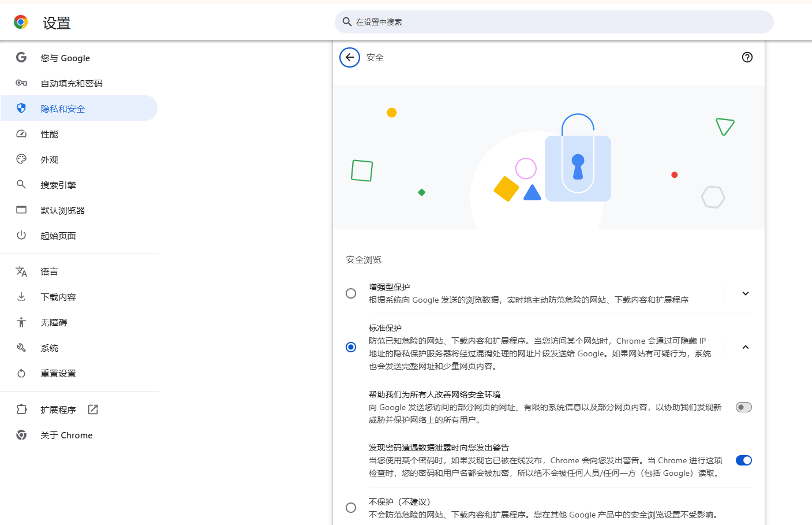Enable 帮助我们为所有人改善网络安全环境 toggle
The height and width of the screenshot is (525, 812).
point(744,407)
